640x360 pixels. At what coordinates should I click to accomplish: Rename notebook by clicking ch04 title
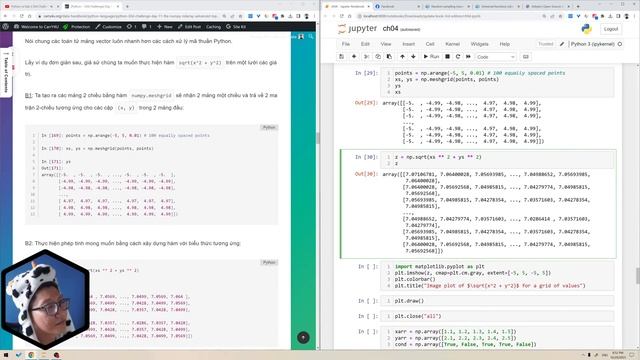[390, 29]
